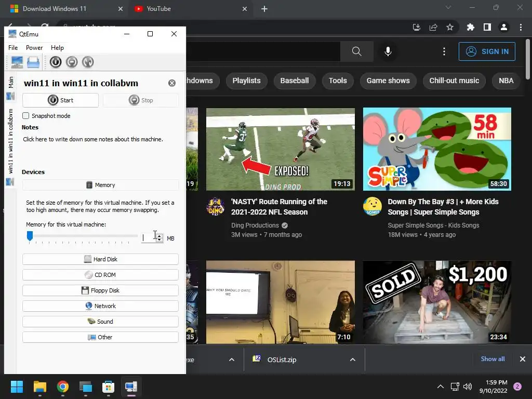
Task: Click the YouTube search magnifier button
Action: click(356, 51)
